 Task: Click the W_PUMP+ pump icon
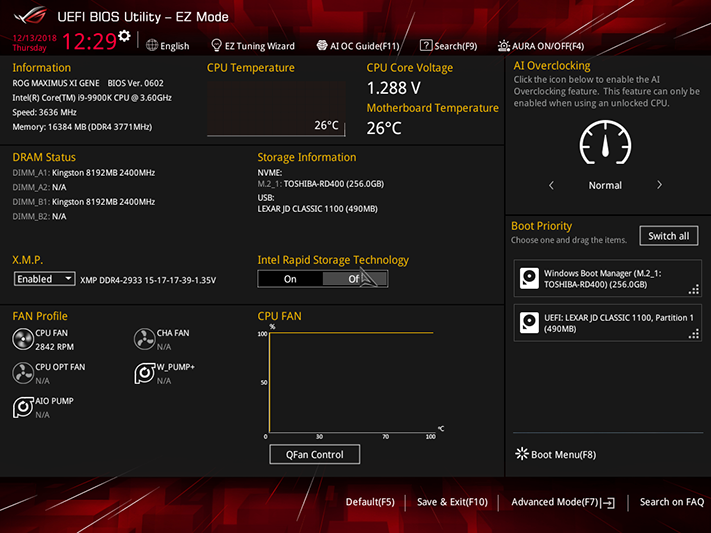click(x=145, y=373)
